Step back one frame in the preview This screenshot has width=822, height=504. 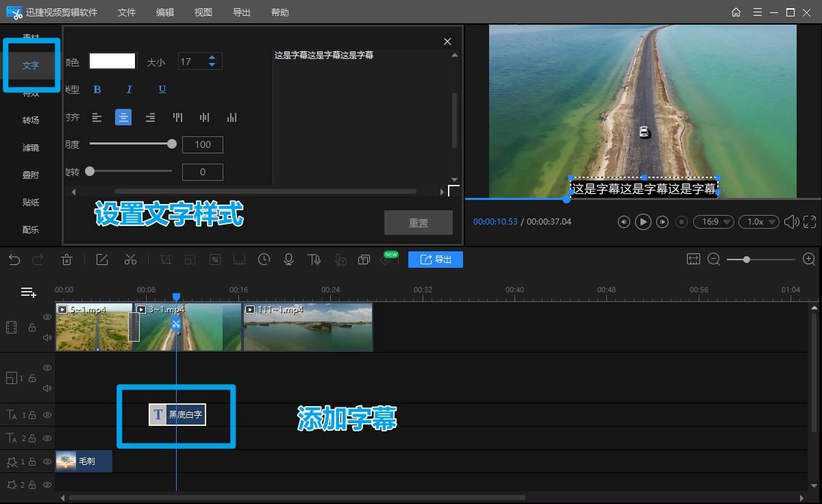pyautogui.click(x=623, y=222)
